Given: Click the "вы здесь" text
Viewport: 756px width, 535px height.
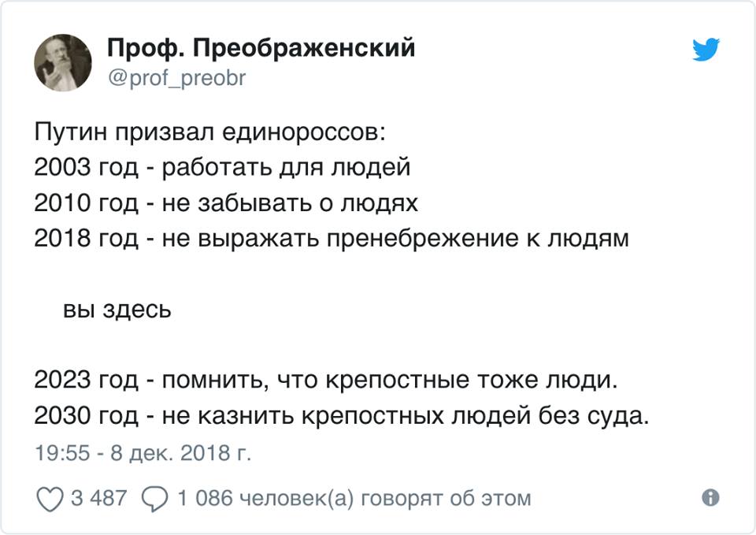Looking at the screenshot, I should pyautogui.click(x=117, y=310).
